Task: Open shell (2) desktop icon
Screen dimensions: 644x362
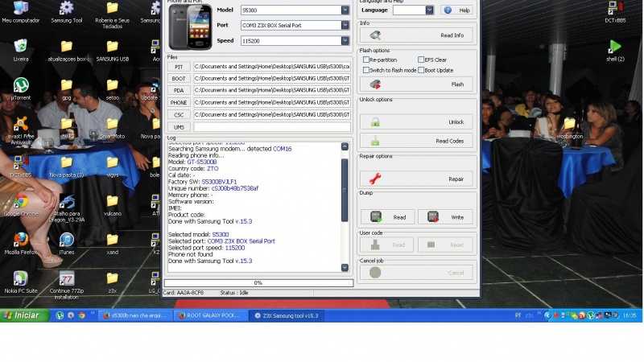Action: click(x=615, y=51)
